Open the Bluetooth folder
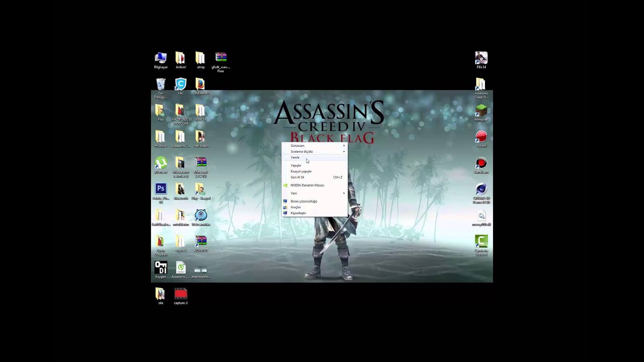644x362 pixels. point(181,191)
